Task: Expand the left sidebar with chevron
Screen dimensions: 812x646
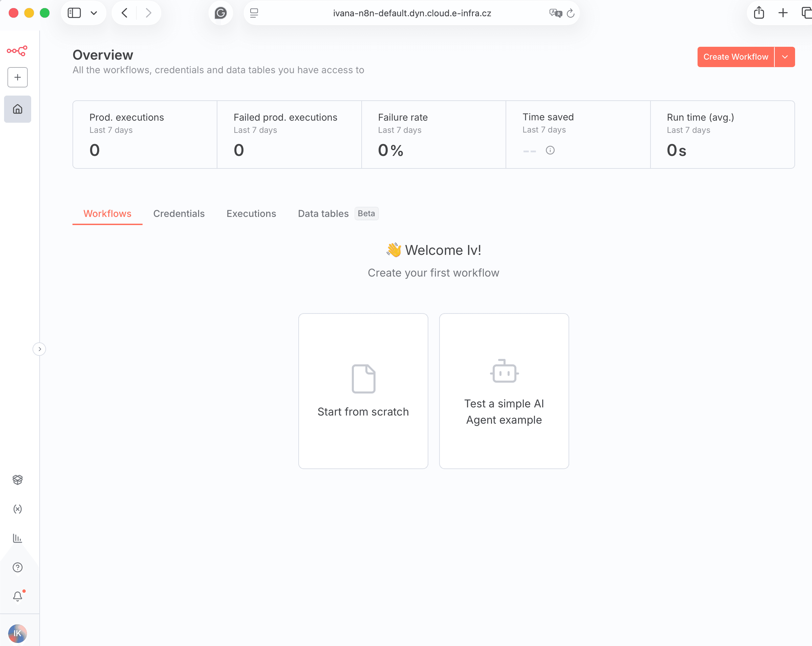Action: pyautogui.click(x=40, y=349)
